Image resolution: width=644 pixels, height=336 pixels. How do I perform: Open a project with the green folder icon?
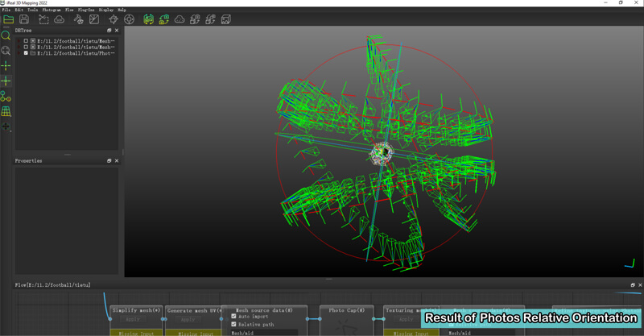tap(9, 19)
